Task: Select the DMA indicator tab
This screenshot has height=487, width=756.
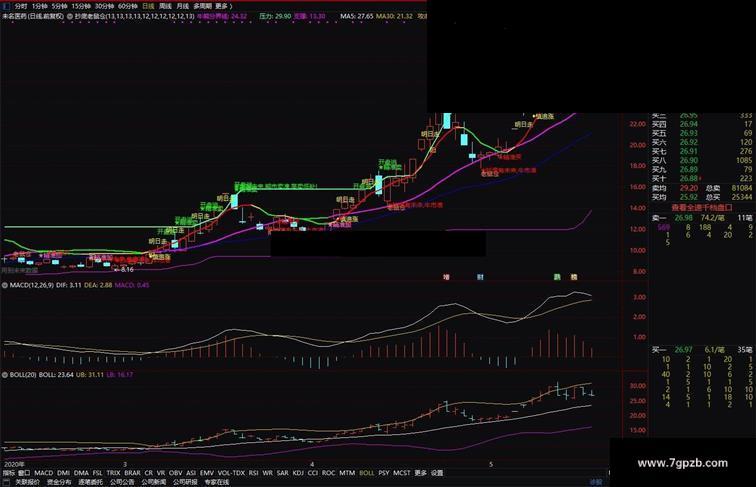Action: click(81, 473)
